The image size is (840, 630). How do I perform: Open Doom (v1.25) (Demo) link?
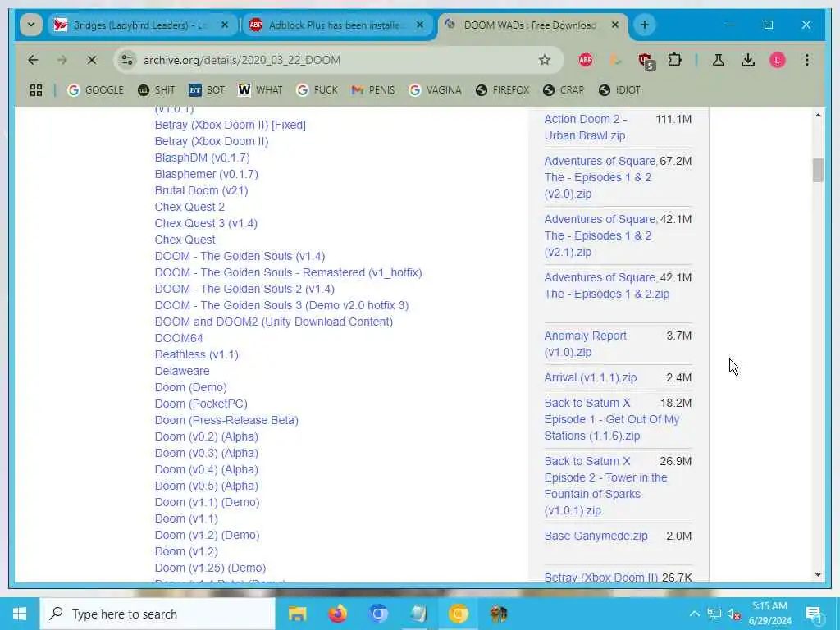211,568
